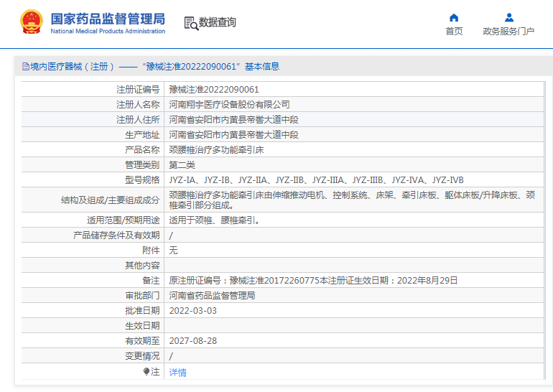Image resolution: width=553 pixels, height=392 pixels.
Task: Click the 附件 label
Action: point(151,251)
